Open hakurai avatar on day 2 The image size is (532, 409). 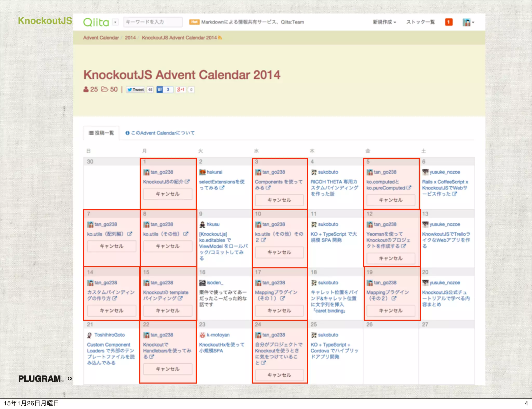202,172
